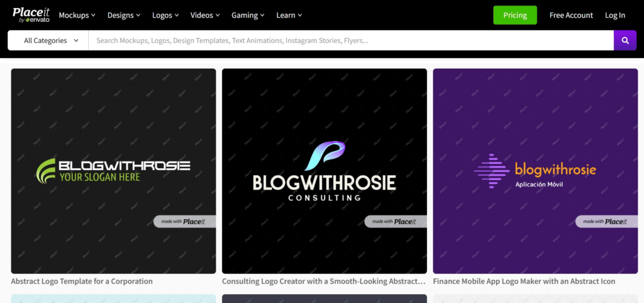The width and height of the screenshot is (644, 303).
Task: Expand the Mockups menu
Action: pyautogui.click(x=77, y=15)
